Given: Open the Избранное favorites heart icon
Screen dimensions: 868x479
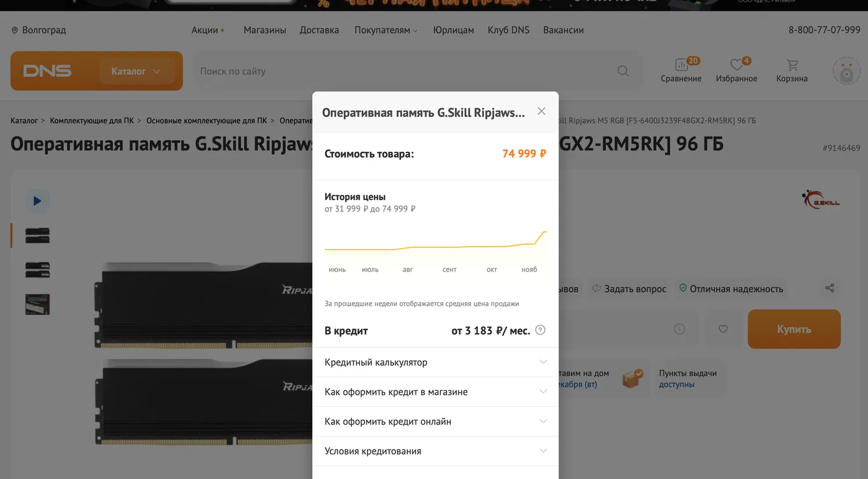Looking at the screenshot, I should coord(737,70).
